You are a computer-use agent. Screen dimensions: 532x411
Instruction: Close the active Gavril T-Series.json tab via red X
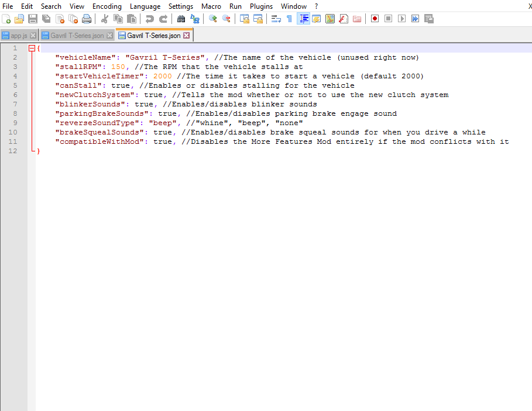[x=186, y=35]
